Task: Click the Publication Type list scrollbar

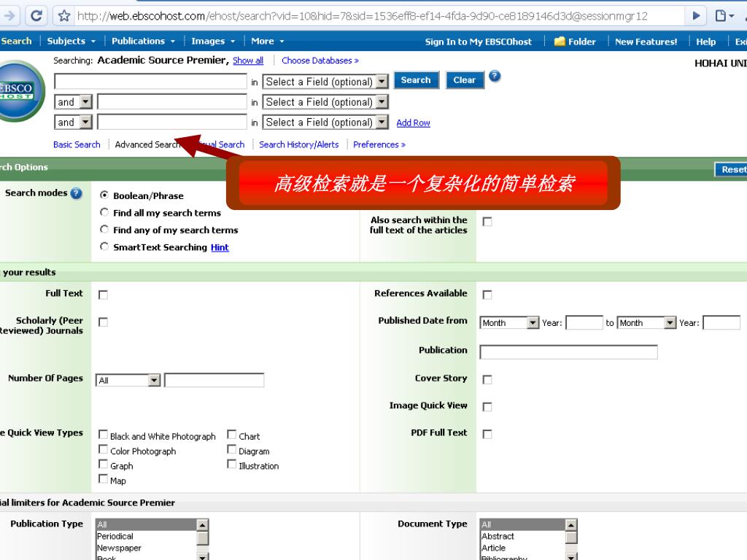Action: [x=203, y=540]
